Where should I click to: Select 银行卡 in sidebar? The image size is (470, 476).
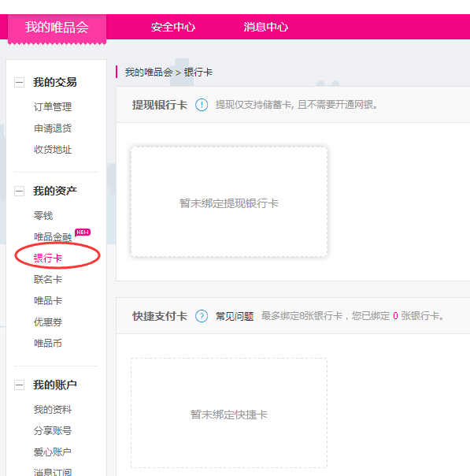(x=48, y=258)
